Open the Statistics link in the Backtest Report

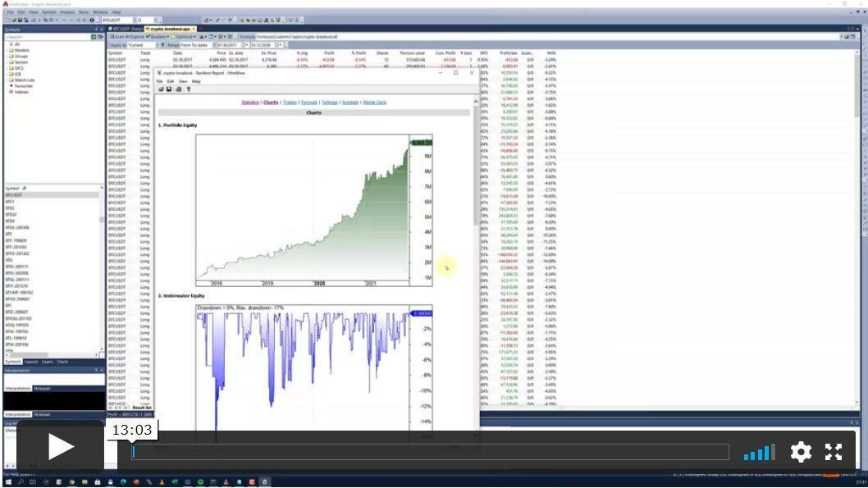pos(250,103)
